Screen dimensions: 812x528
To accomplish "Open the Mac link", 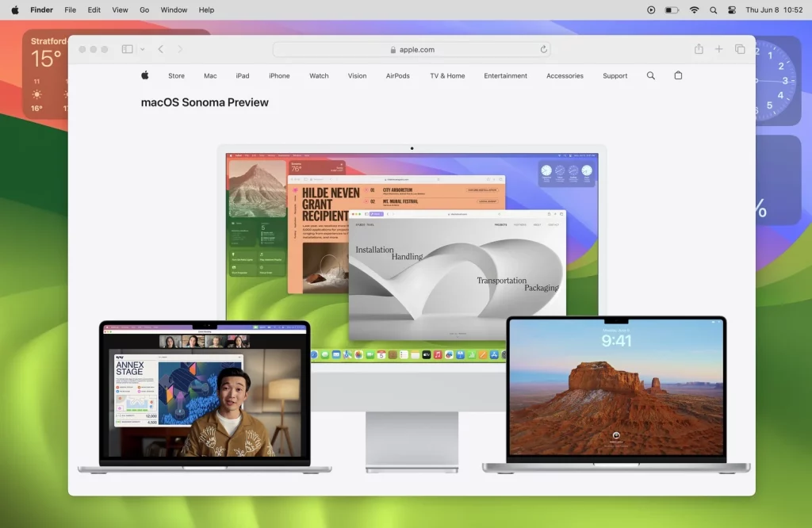I will point(210,75).
